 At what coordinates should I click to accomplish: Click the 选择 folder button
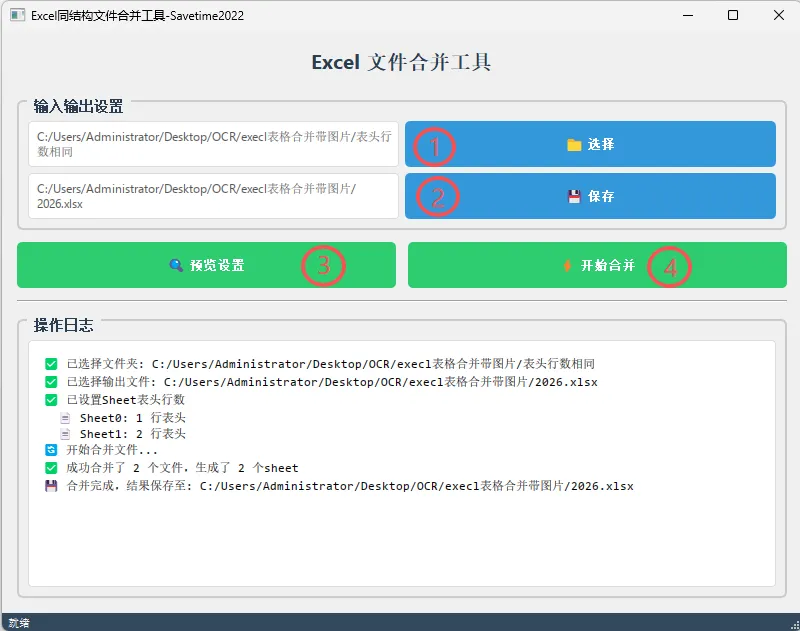590,144
